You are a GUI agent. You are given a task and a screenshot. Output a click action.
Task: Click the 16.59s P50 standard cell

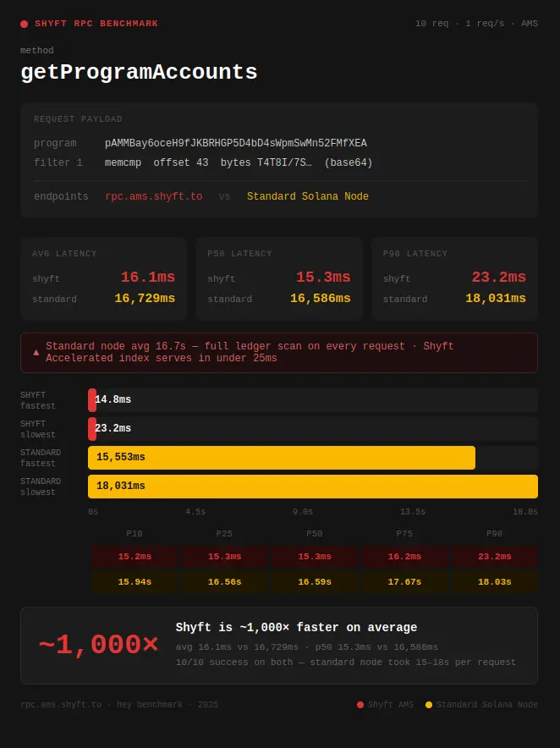tap(315, 581)
